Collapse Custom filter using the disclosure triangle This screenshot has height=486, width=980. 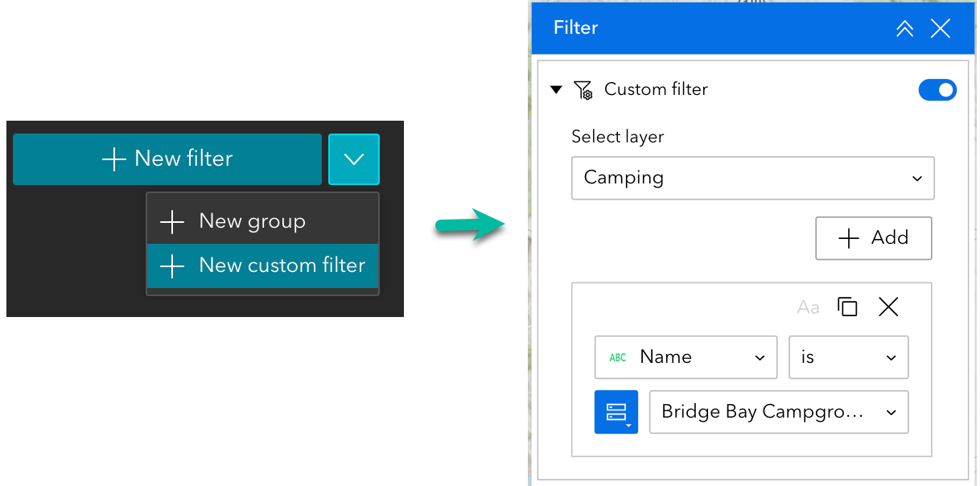point(556,89)
